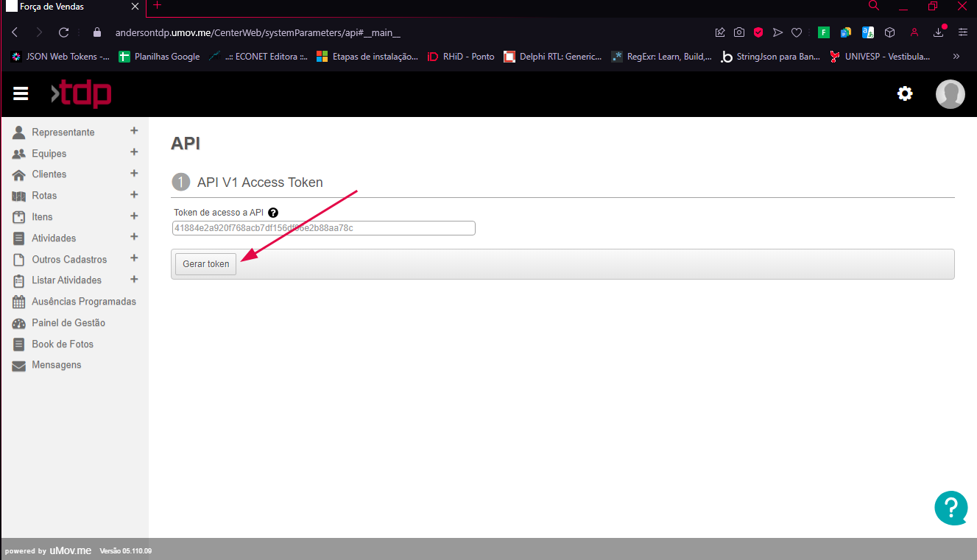Open the StringJson para Ban bookmark
The image size is (977, 560).
(771, 57)
